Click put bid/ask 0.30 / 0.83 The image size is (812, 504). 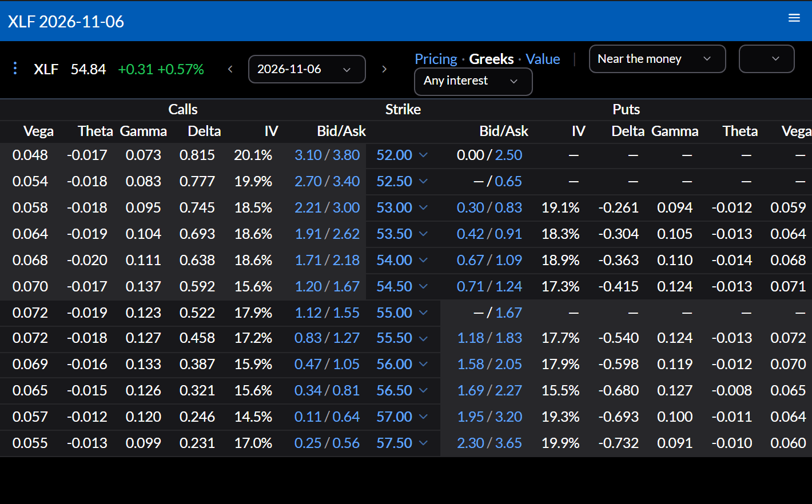(489, 207)
